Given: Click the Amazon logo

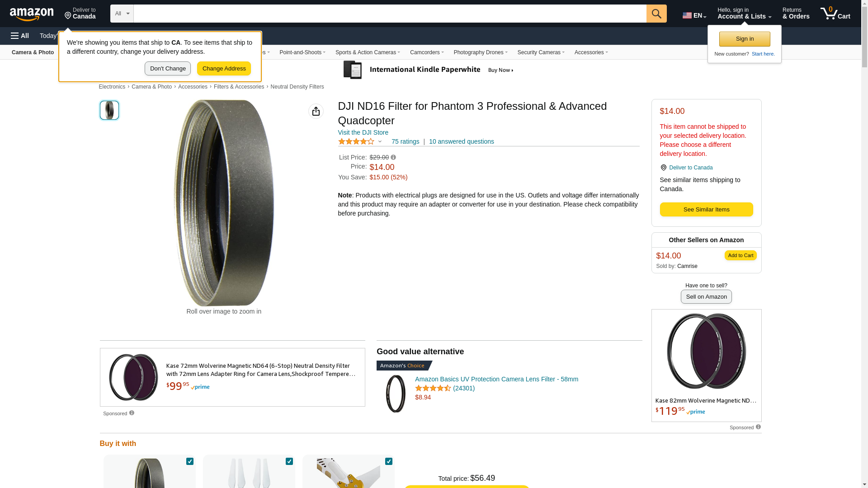Looking at the screenshot, I should [32, 14].
